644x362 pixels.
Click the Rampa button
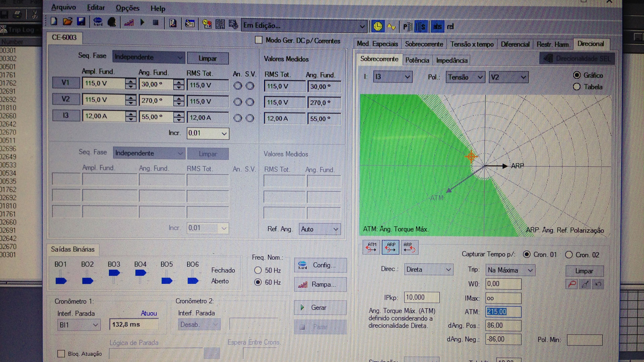tap(320, 284)
